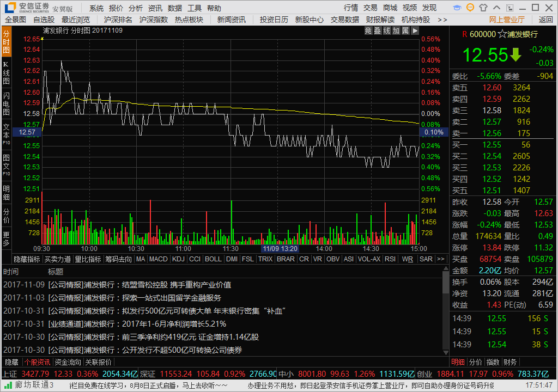Click the 网上营业厅 link
558x392 pixels.
click(507, 20)
